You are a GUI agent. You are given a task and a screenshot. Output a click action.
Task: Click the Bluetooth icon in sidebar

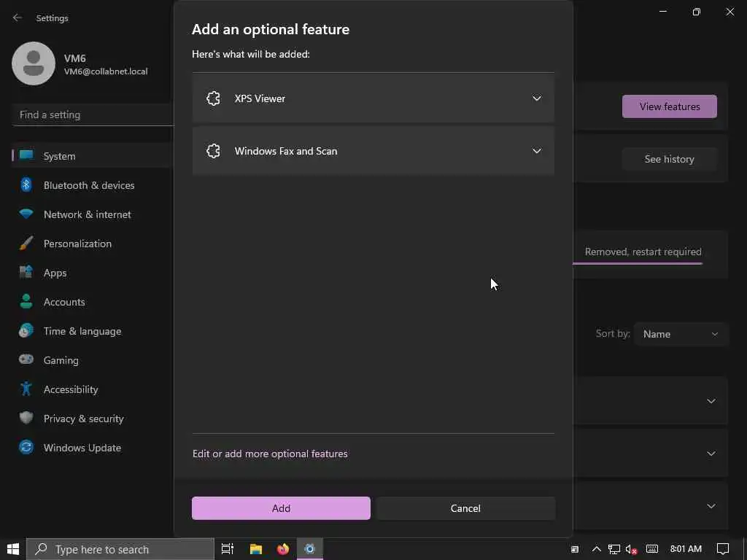26,184
